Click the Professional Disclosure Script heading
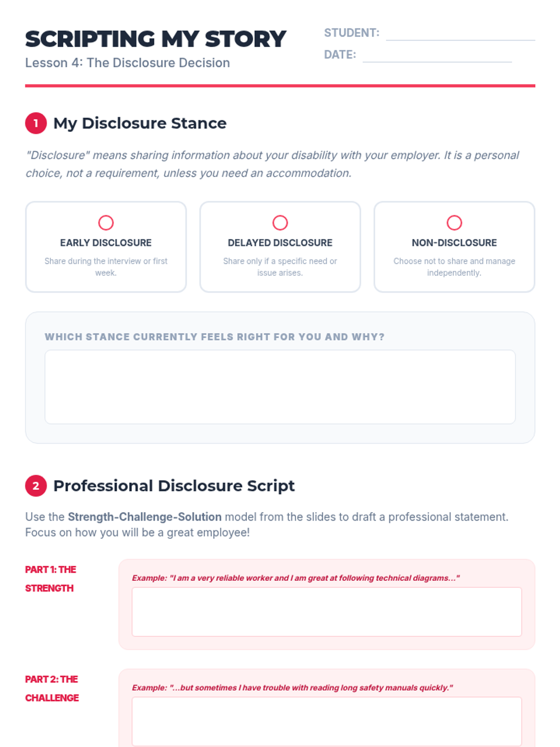The height and width of the screenshot is (747, 560). coord(174,486)
